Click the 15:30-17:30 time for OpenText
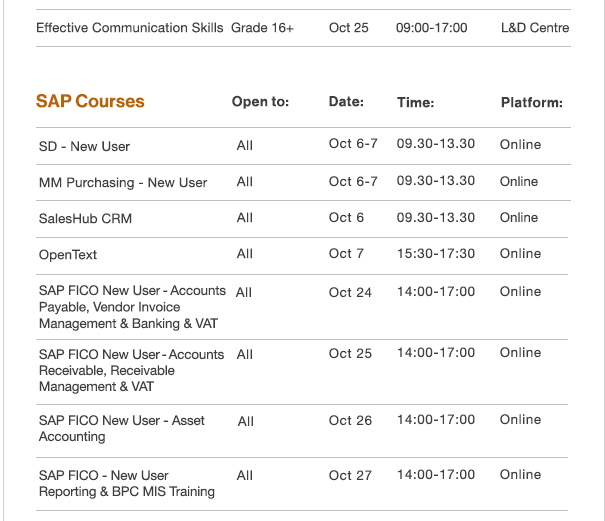This screenshot has height=521, width=605. click(x=436, y=254)
